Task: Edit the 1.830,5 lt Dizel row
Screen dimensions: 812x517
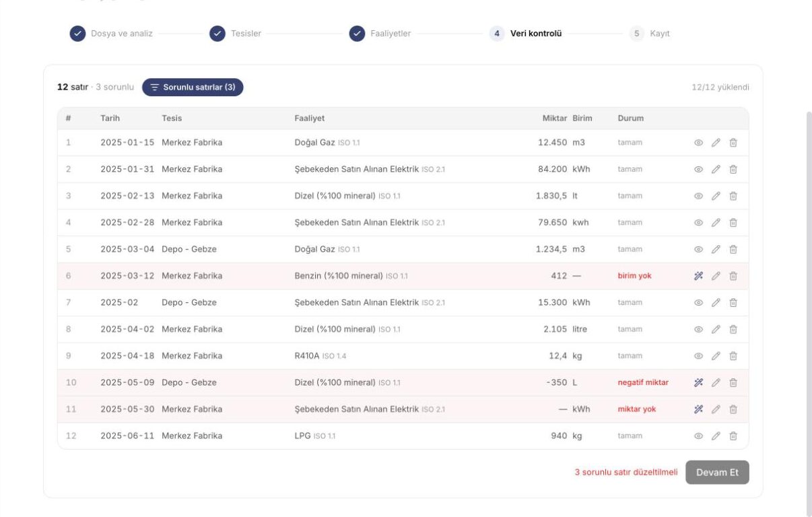Action: click(x=716, y=196)
